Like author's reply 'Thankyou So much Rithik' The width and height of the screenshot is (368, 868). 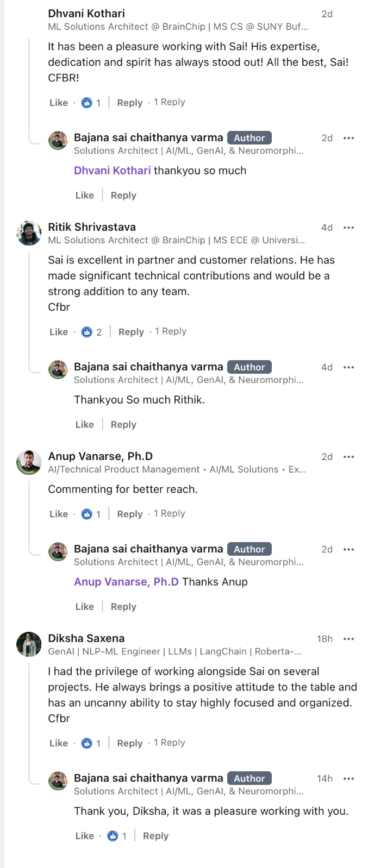[x=84, y=425]
